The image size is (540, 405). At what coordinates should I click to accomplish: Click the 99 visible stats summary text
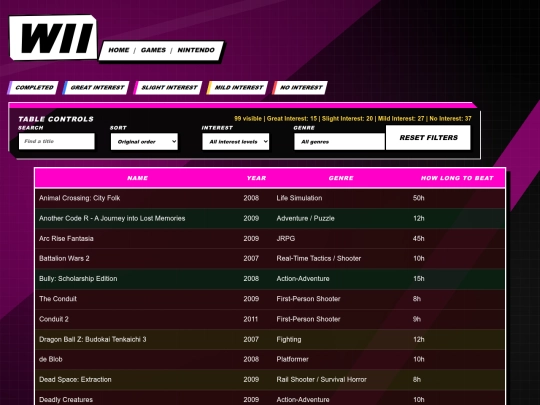(353, 118)
